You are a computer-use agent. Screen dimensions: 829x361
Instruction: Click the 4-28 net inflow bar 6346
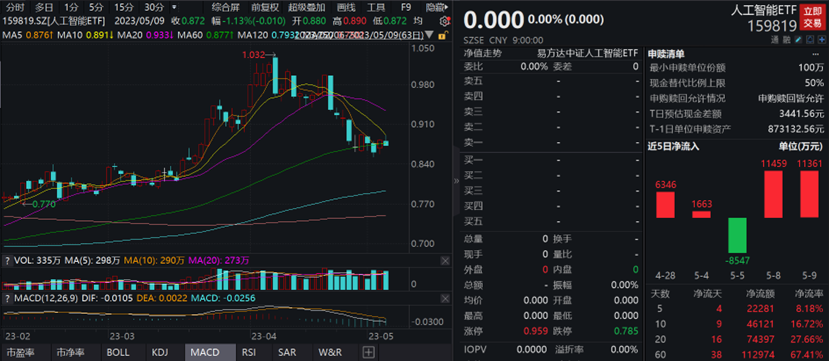(x=666, y=205)
